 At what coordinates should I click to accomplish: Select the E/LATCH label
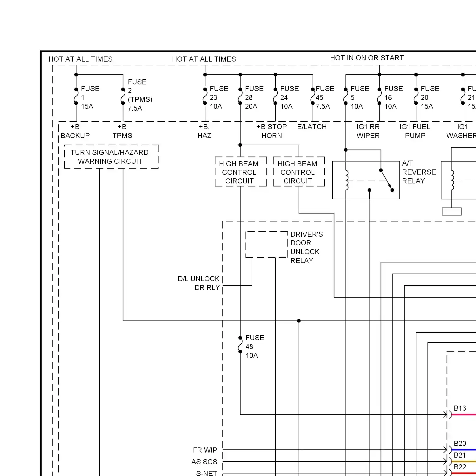312,127
